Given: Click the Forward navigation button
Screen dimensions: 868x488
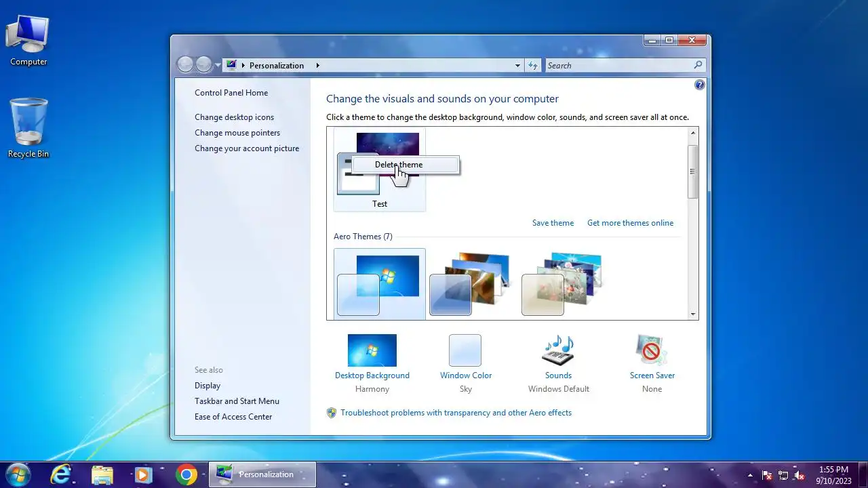Looking at the screenshot, I should [204, 64].
